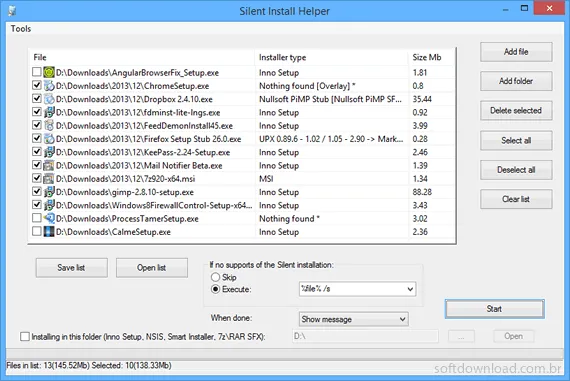Click the install folder path field
The height and width of the screenshot is (381, 570).
(x=365, y=336)
